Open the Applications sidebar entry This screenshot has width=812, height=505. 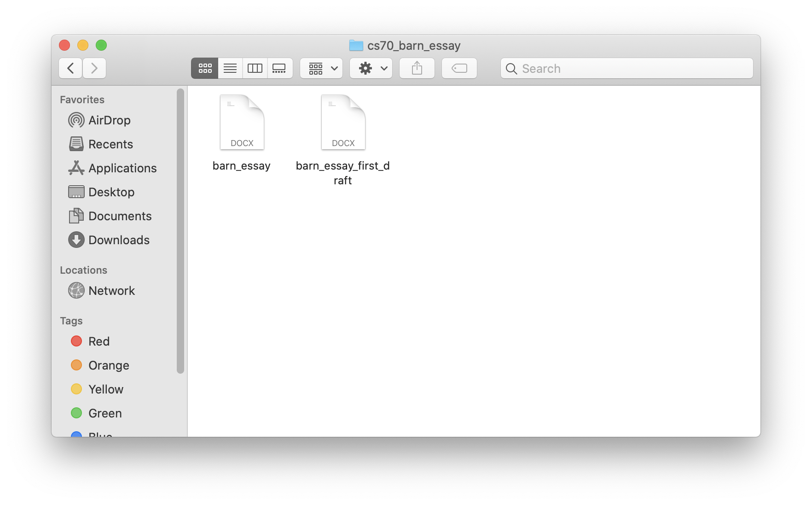tap(122, 168)
